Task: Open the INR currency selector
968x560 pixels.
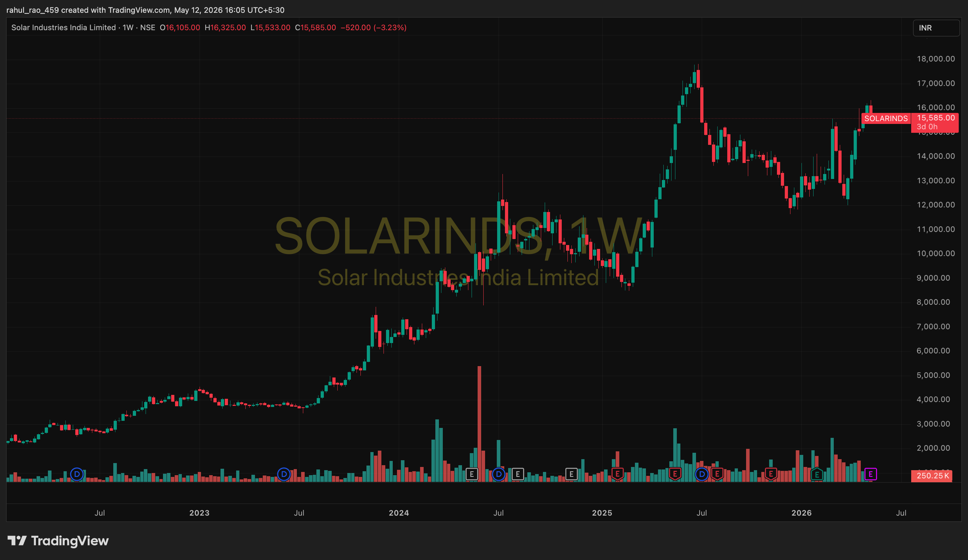Action: pyautogui.click(x=936, y=28)
